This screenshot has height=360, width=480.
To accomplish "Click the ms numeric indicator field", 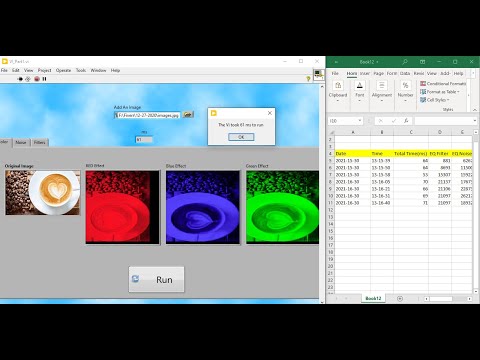I will 144,139.
